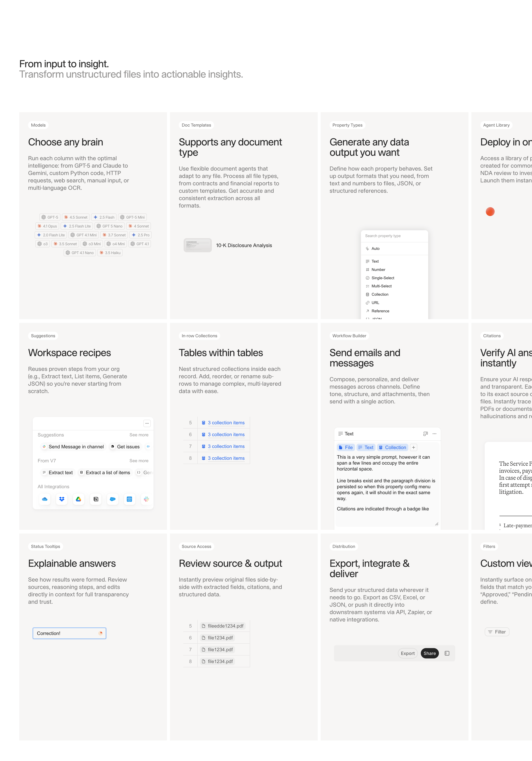532x761 pixels.
Task: Select the 3.5 Haiku model chip
Action: 110,253
